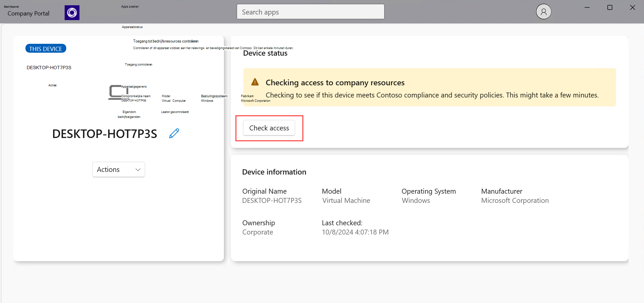
Task: Click the Microsoft Corporation manufacturer value
Action: click(x=515, y=201)
